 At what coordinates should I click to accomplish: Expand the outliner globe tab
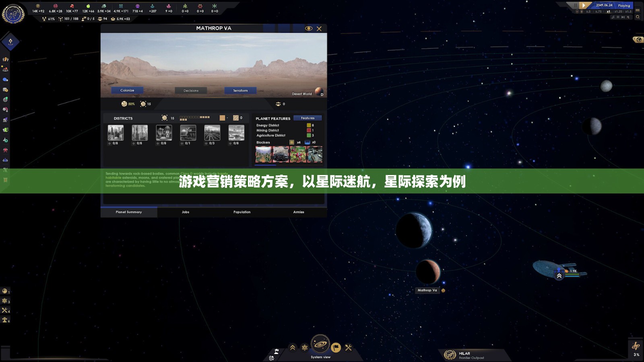point(638,39)
